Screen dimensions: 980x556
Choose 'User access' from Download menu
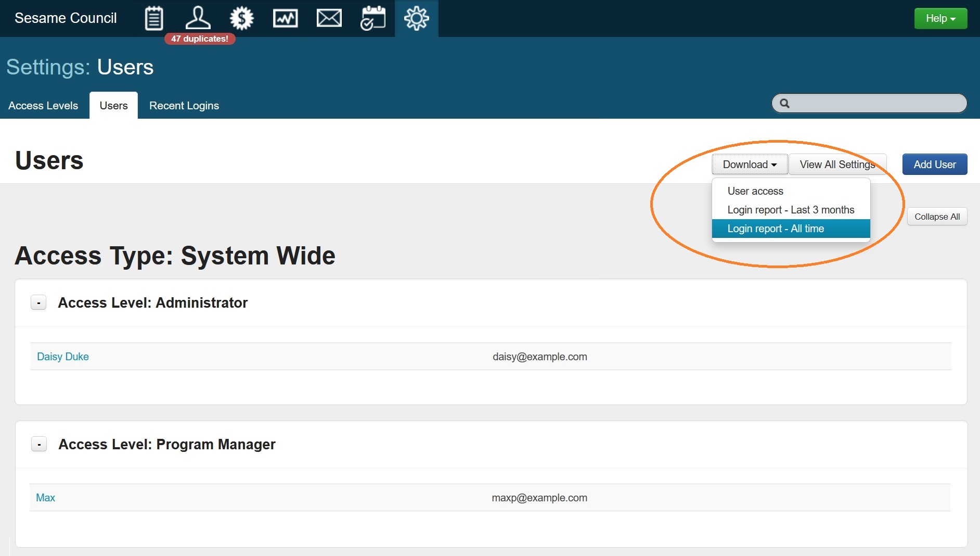[x=755, y=191]
